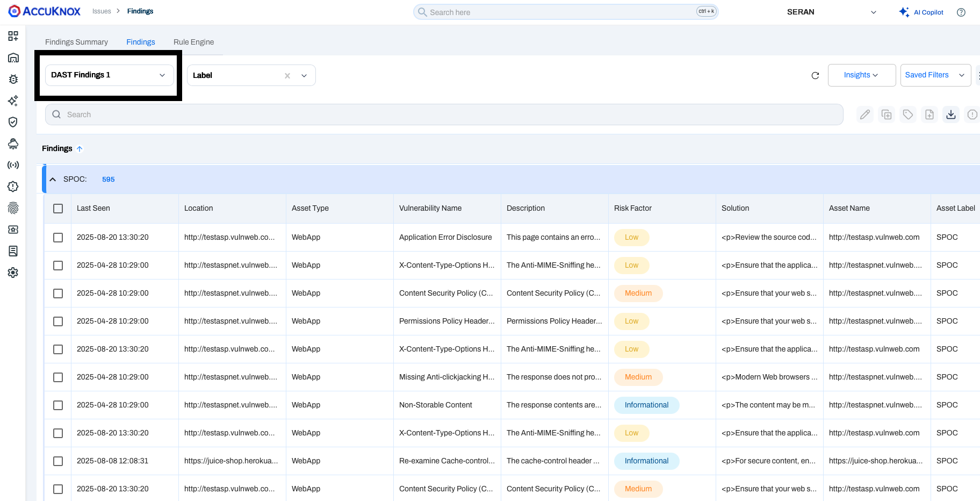Open AI Copilot
Viewport: 980px width, 501px height.
pyautogui.click(x=921, y=12)
